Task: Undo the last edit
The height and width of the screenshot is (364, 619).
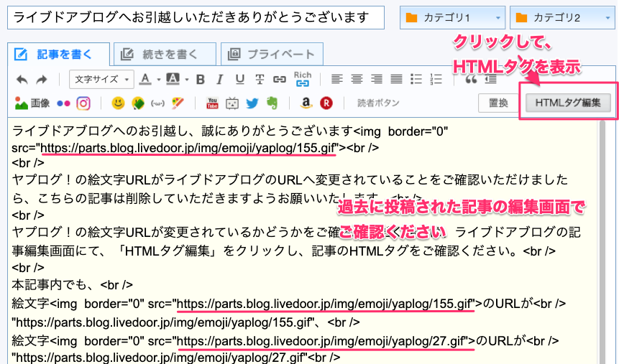Action: pos(22,80)
